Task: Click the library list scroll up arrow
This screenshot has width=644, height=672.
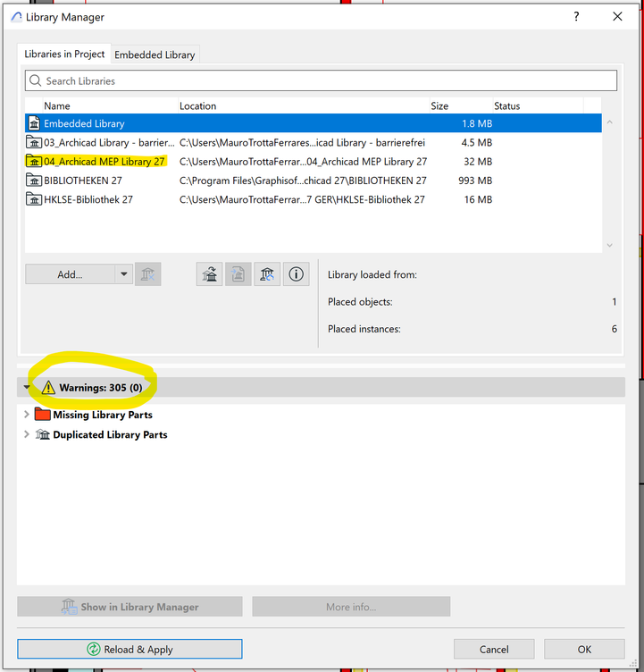Action: coord(609,122)
